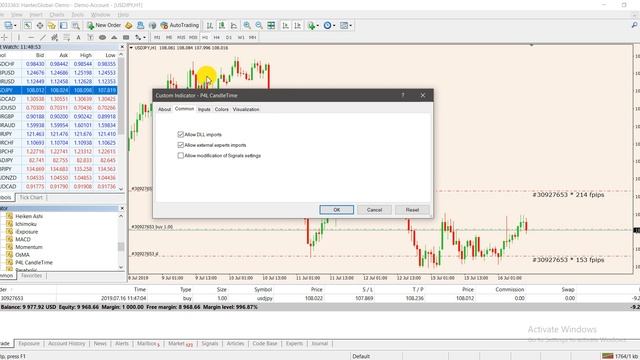This screenshot has width=640, height=360.
Task: Confirm dialog with OK button
Action: click(x=337, y=210)
